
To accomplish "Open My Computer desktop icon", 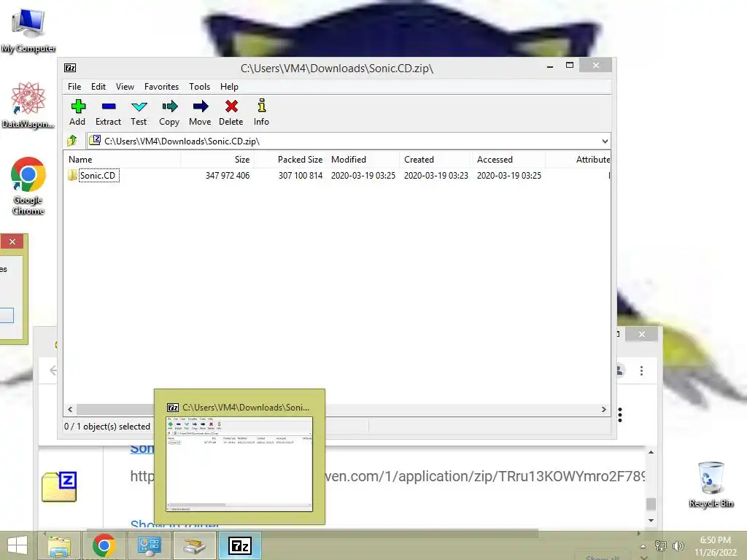I will coord(28,31).
